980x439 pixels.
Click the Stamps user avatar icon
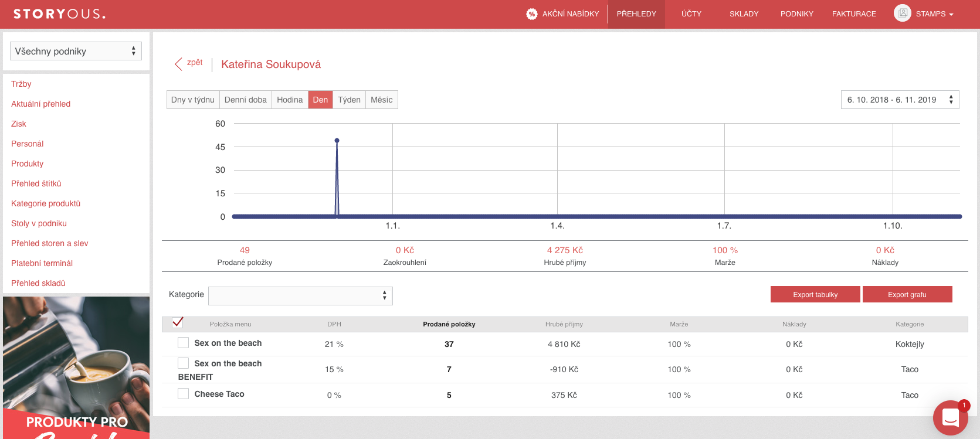tap(903, 13)
